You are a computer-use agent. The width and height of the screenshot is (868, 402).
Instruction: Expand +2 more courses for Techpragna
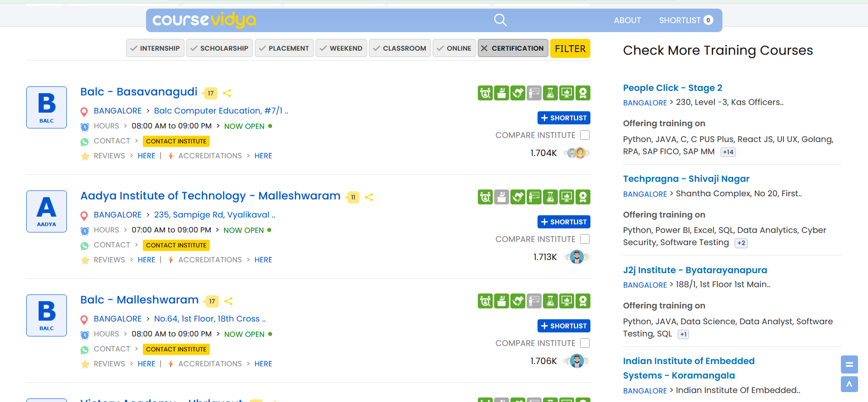coord(741,243)
